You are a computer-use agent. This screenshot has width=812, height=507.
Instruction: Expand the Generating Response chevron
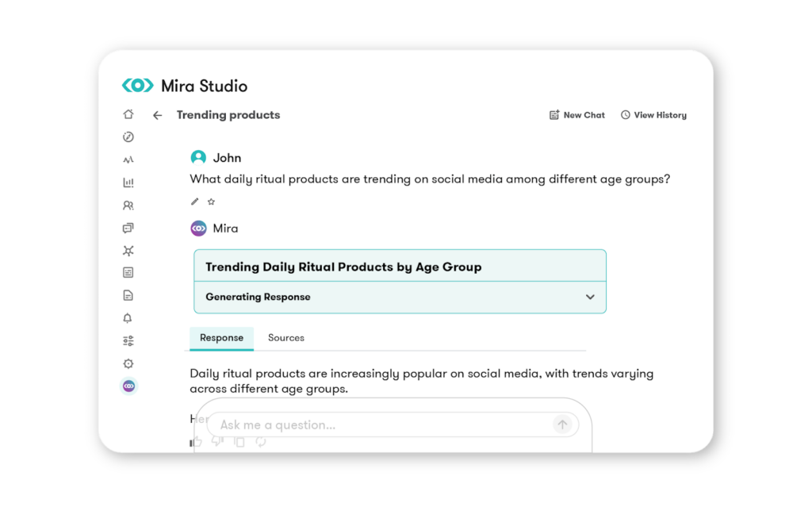[590, 297]
